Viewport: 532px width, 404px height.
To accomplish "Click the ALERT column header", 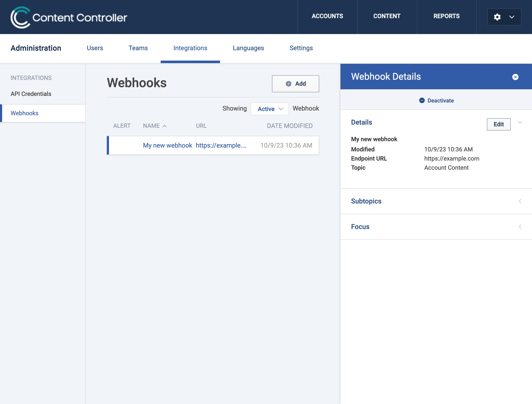I will (x=122, y=126).
